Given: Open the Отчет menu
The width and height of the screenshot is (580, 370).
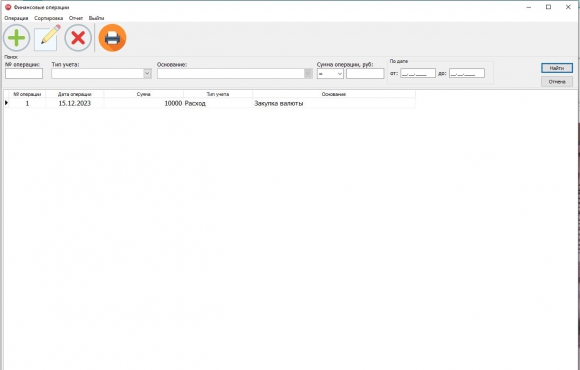Looking at the screenshot, I should point(76,18).
